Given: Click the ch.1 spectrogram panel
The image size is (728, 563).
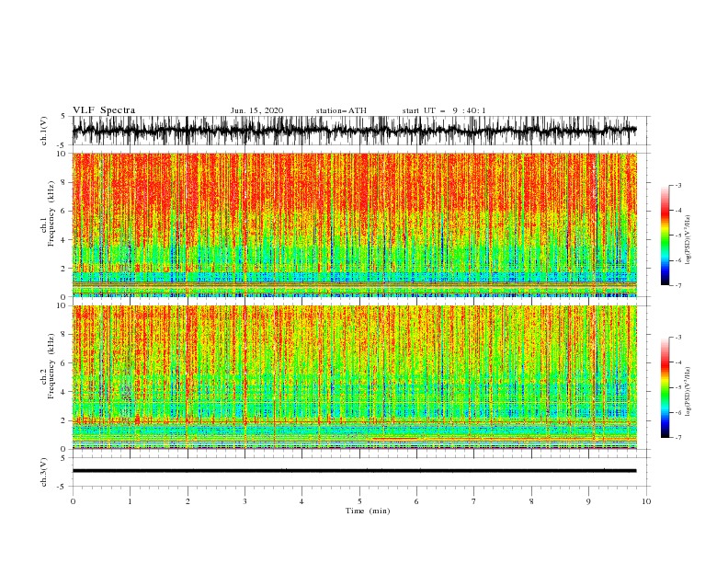Looking at the screenshot, I should [354, 224].
